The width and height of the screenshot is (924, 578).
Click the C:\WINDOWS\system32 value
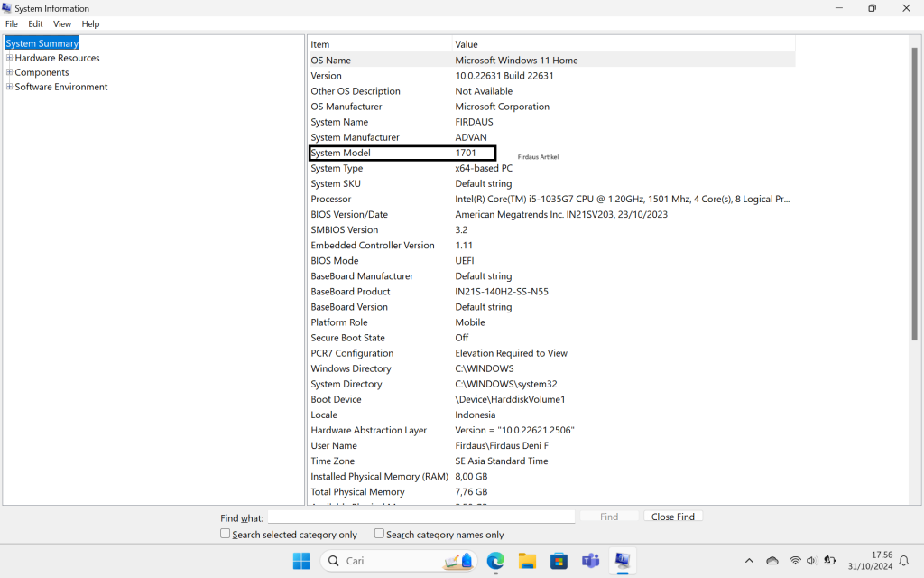pyautogui.click(x=506, y=383)
